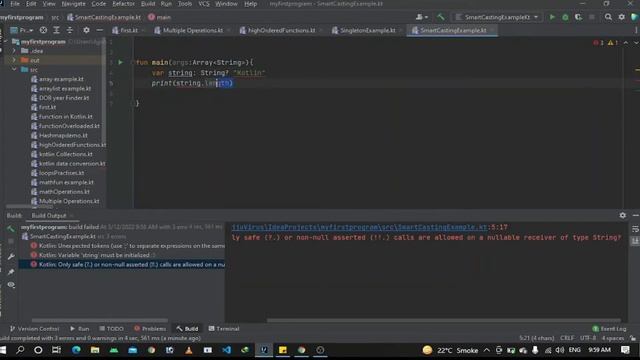This screenshot has width=640, height=360.
Task: Click the Debug bug icon in toolbar
Action: 565,17
